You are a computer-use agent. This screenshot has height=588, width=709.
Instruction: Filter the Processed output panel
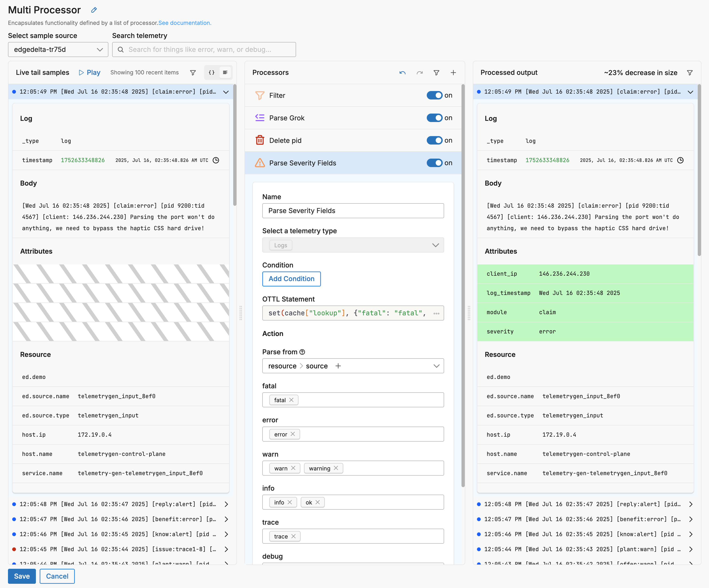690,73
